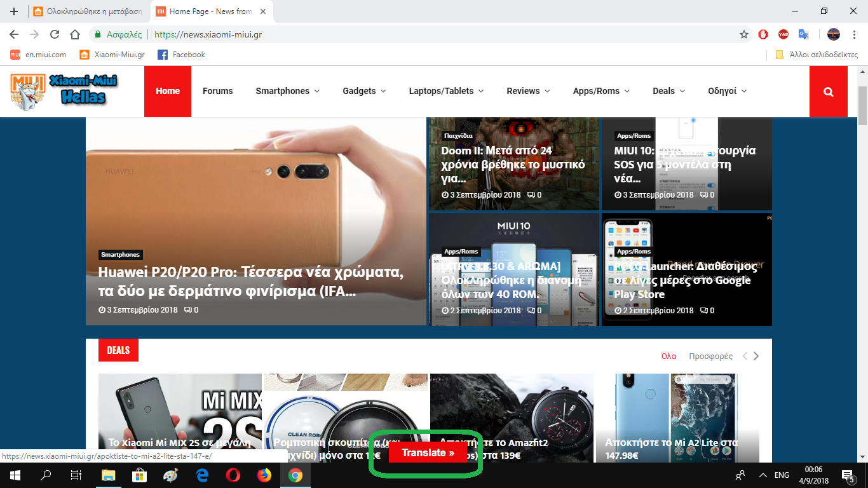Click the Xiaomi-Miui Hellas logo
The width and height of the screenshot is (868, 488).
65,91
